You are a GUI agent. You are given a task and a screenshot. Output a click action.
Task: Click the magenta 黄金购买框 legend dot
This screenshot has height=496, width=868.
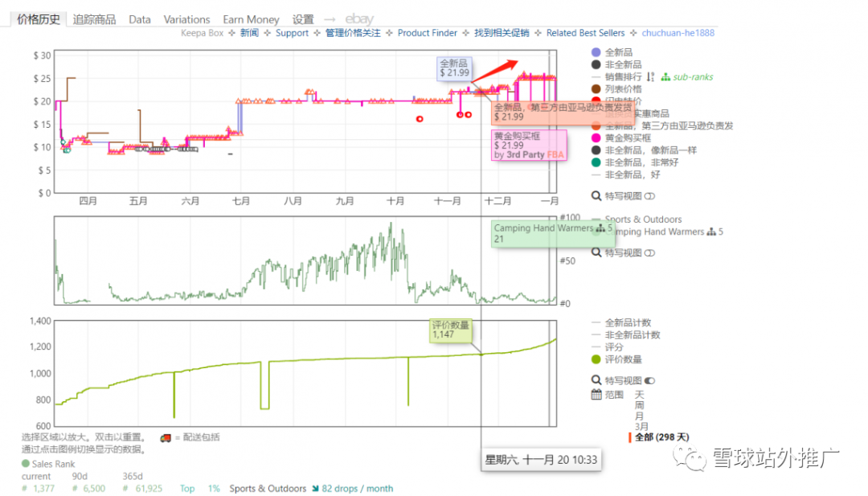tap(596, 137)
